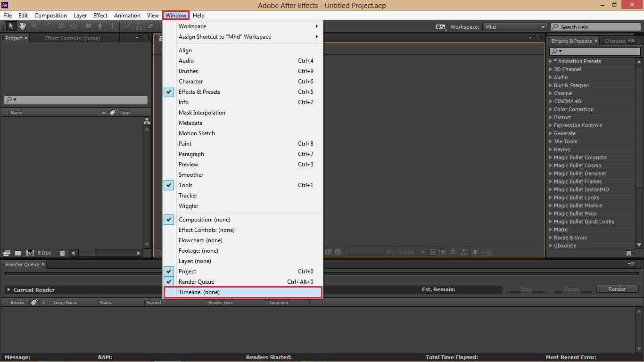Screen dimensions: 644x362
Task: Create a new composition via Project panel icon
Action: (30, 253)
